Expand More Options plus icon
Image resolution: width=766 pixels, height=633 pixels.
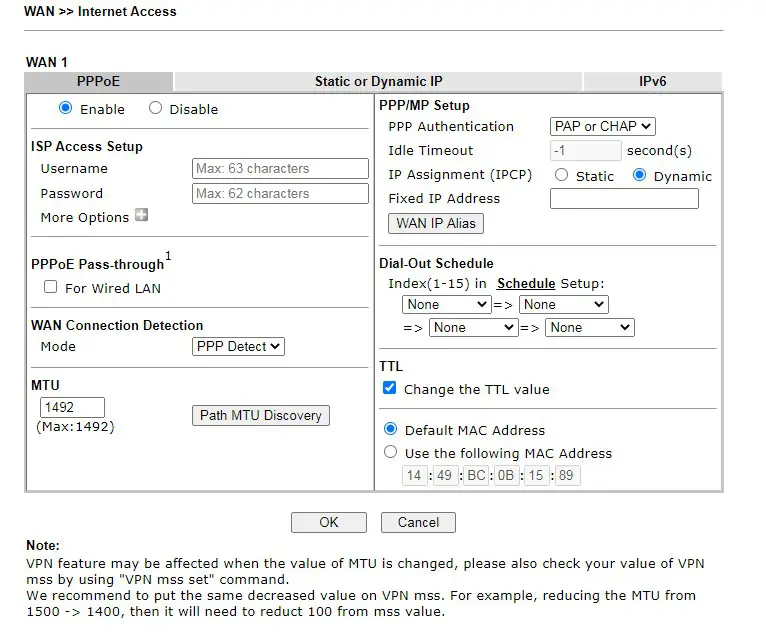point(141,216)
